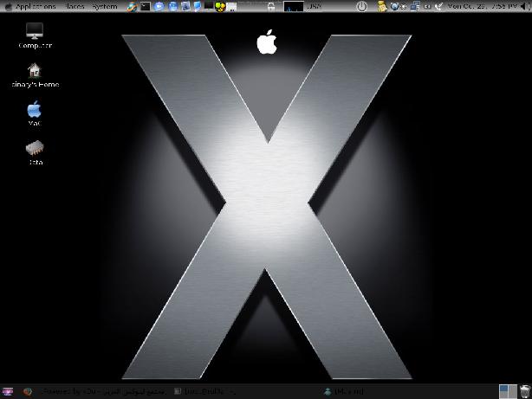Screen dimensions: 532x399
Task: Click the battery status tray icon
Action: (x=427, y=6)
